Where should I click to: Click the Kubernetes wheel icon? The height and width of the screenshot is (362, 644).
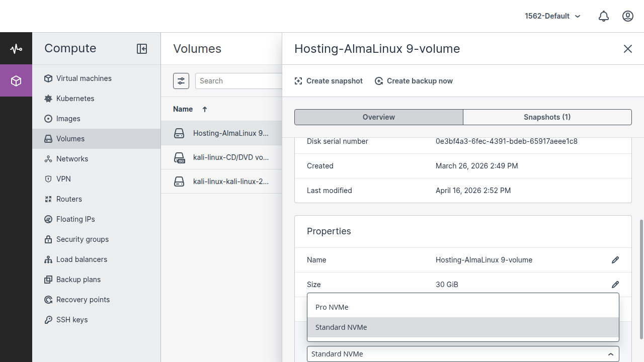48,99
